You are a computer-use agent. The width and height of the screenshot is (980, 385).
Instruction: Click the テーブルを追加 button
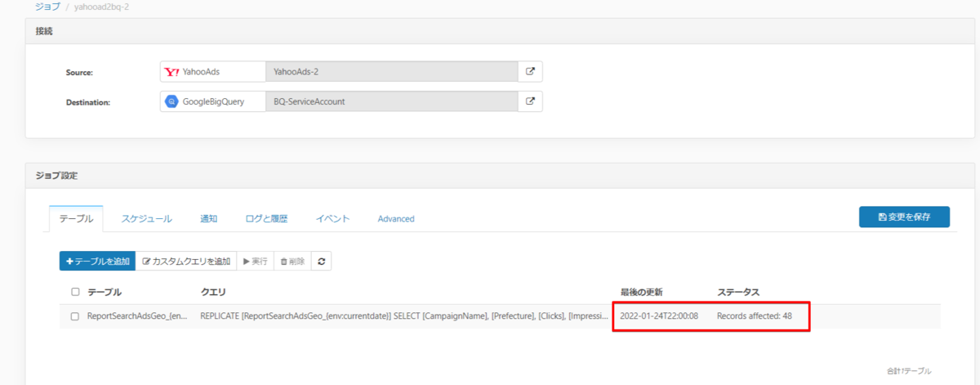tap(97, 262)
